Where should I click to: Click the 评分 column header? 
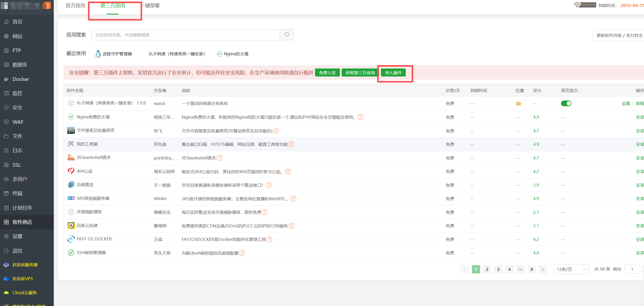click(537, 90)
